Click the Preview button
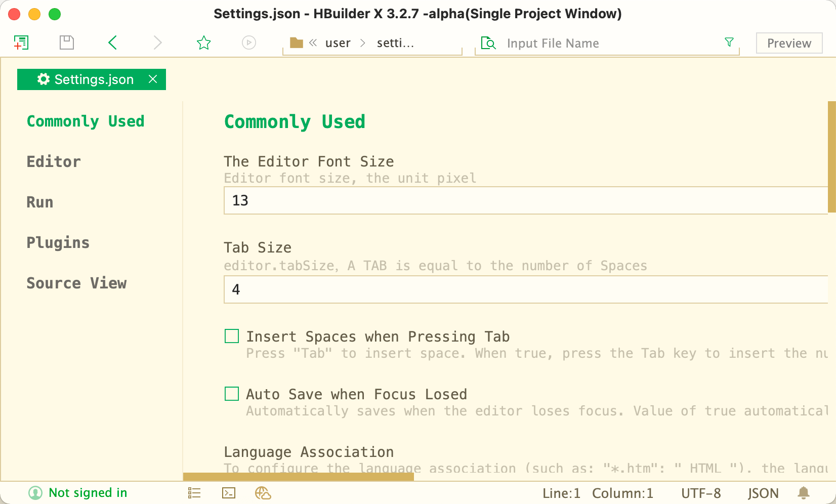The height and width of the screenshot is (504, 836). (x=789, y=43)
